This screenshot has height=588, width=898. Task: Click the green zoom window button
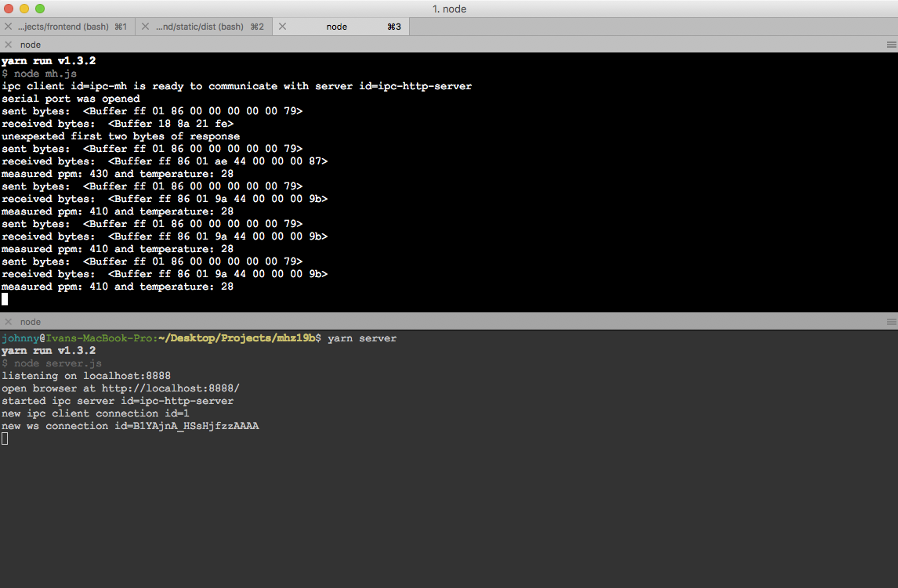[x=39, y=9]
